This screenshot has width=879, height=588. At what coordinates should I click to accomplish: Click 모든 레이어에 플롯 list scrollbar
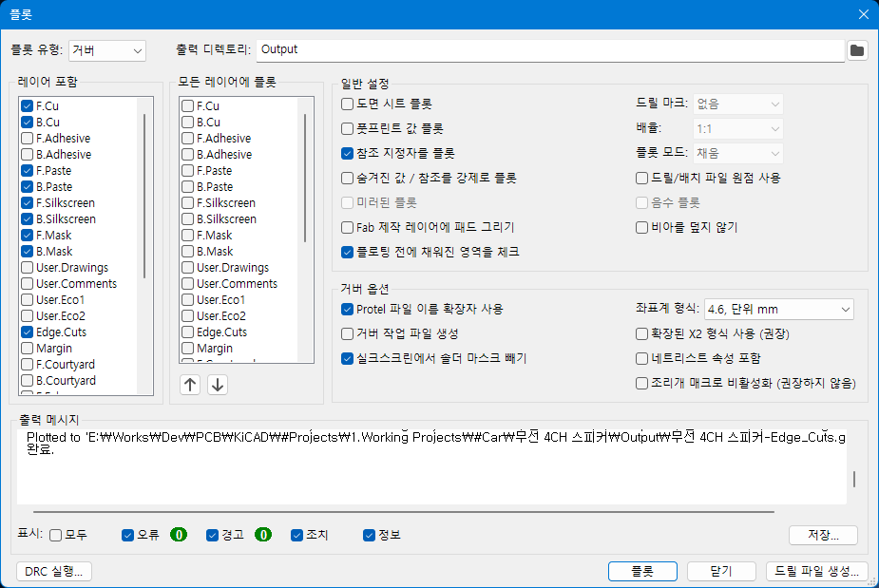[305, 179]
